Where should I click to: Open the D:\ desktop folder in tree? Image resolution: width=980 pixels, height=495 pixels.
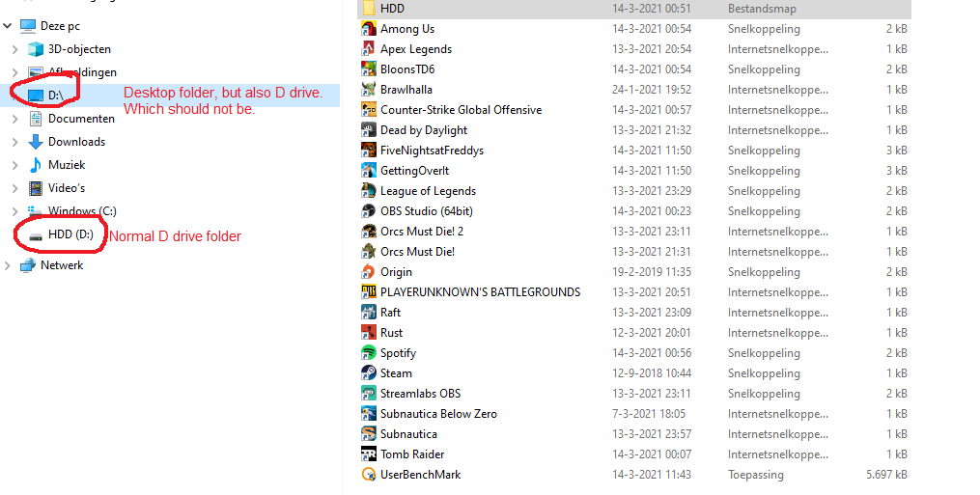56,95
